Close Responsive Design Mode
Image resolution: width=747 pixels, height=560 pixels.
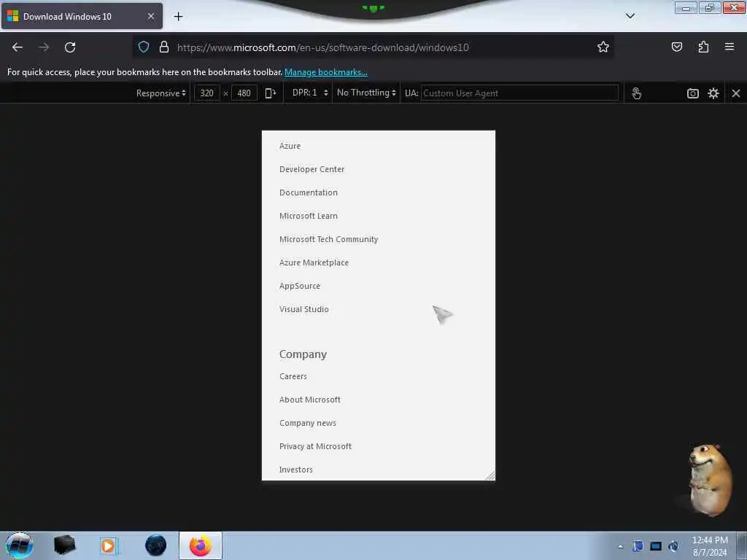pos(735,93)
